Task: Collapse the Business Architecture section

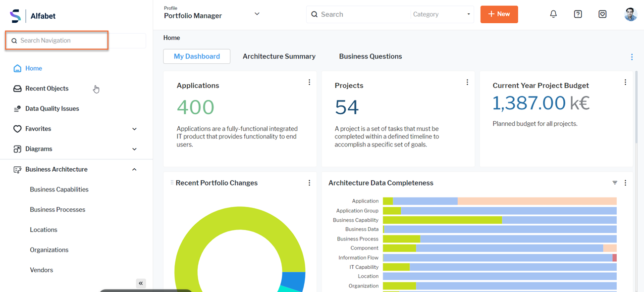Action: click(134, 170)
